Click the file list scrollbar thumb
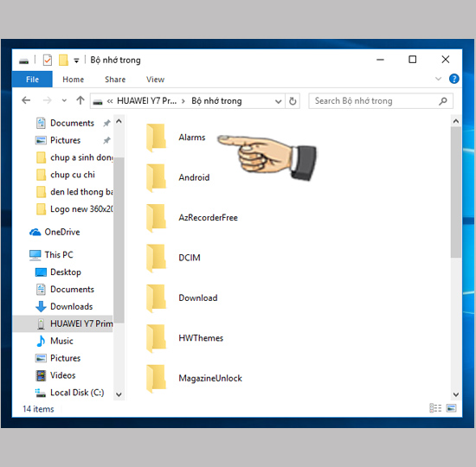Screen dimensions: 476x467 (455, 192)
